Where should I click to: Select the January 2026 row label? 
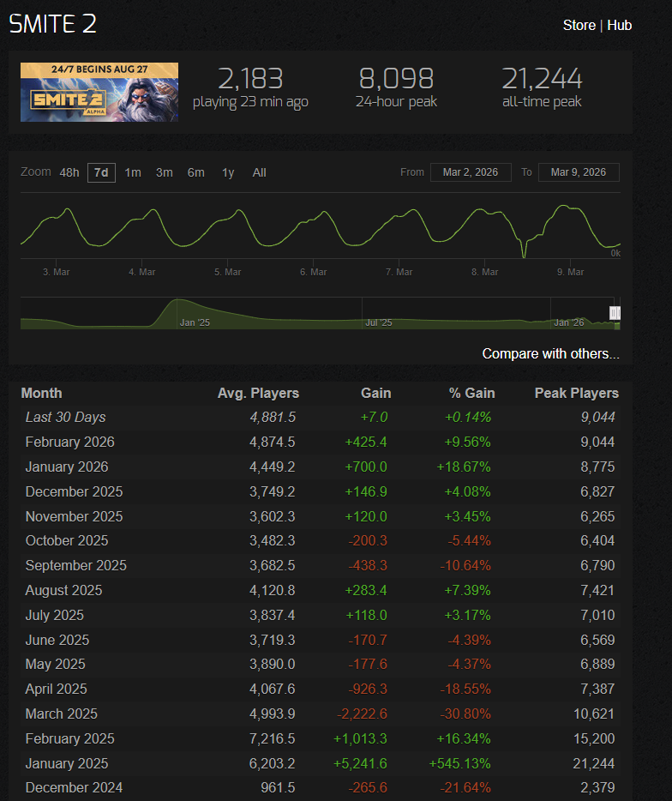point(67,467)
